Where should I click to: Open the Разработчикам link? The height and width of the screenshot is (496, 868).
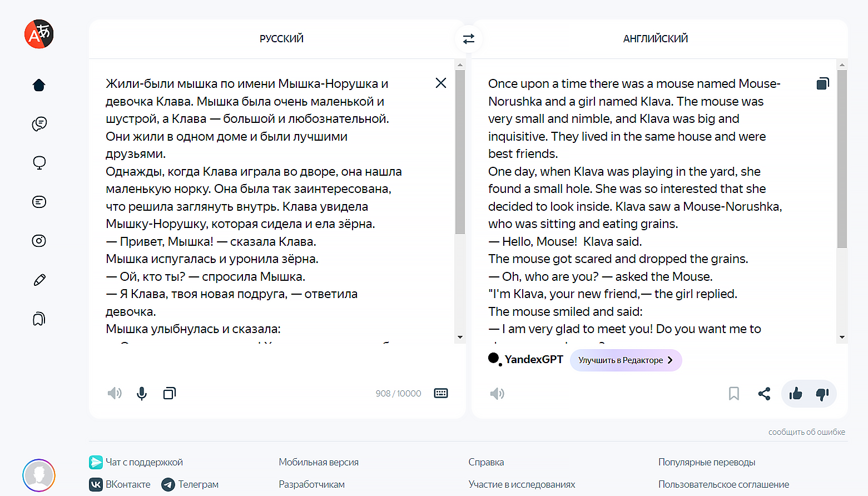tap(312, 484)
